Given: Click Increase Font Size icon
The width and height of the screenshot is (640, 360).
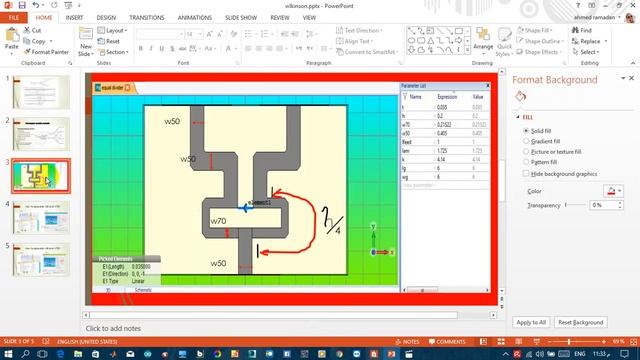Looking at the screenshot, I should pyautogui.click(x=209, y=34).
